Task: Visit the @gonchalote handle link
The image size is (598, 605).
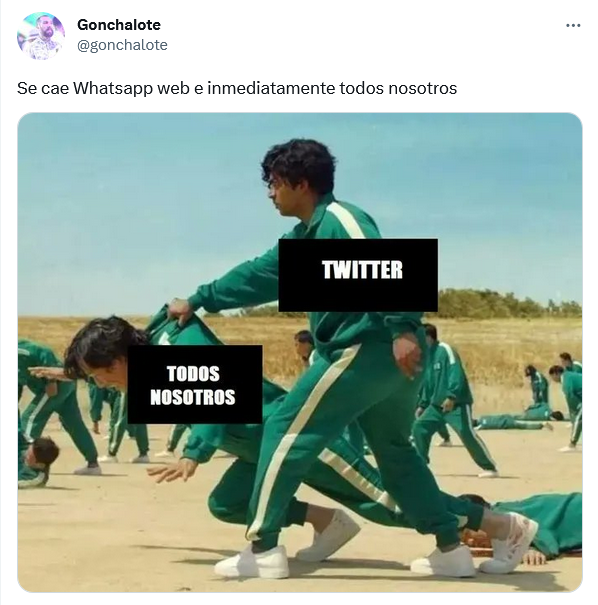Action: point(122,45)
